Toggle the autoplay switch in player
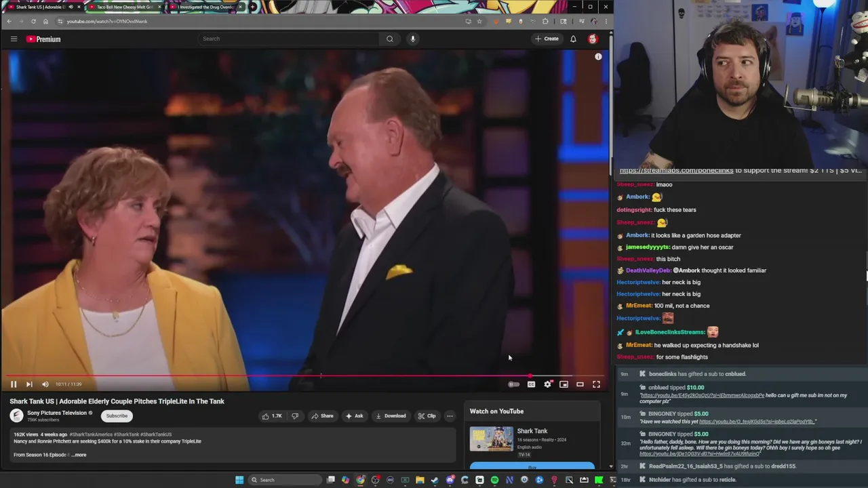Screen dimensions: 868x488 pos(514,384)
